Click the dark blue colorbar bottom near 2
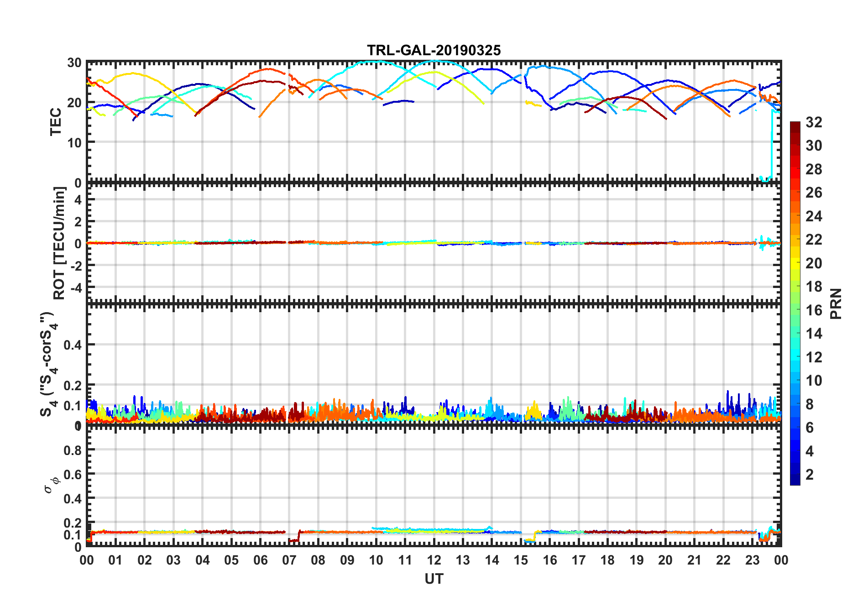Image resolution: width=868 pixels, height=607 pixels. [x=795, y=480]
